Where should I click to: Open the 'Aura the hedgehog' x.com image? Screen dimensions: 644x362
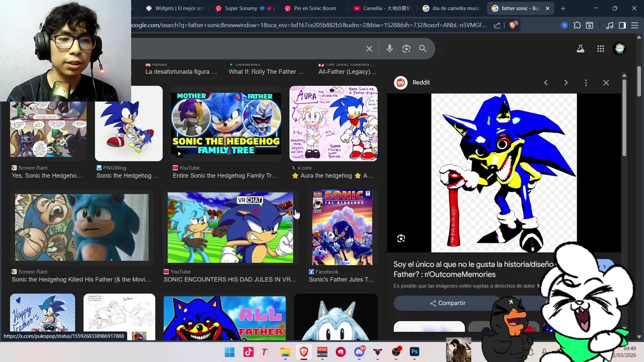coord(333,123)
